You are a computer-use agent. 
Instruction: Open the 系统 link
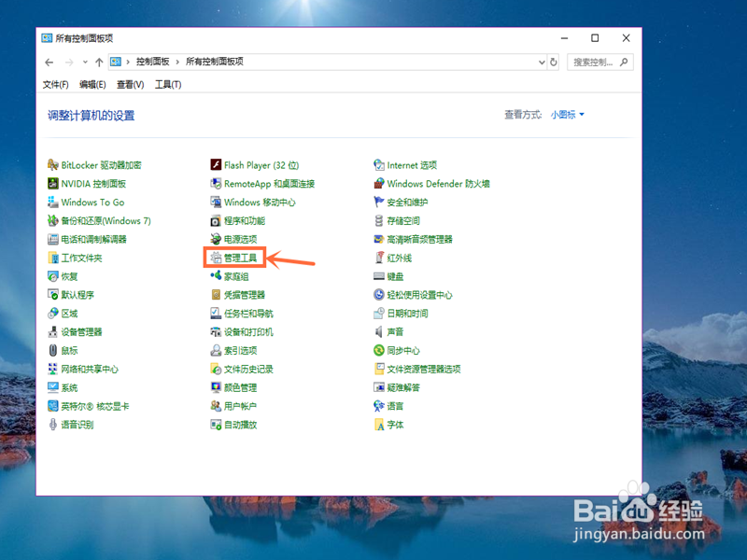(x=69, y=387)
